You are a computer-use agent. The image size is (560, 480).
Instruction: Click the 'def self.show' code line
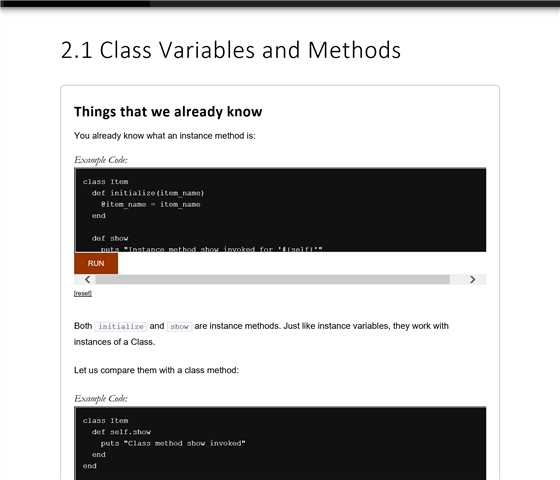[x=121, y=432]
